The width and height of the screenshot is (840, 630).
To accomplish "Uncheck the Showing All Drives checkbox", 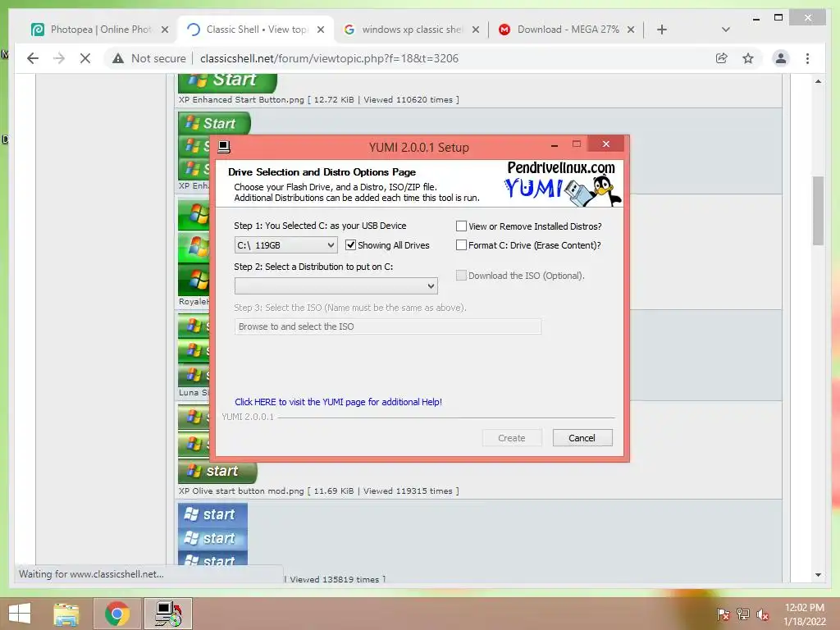I will click(350, 244).
